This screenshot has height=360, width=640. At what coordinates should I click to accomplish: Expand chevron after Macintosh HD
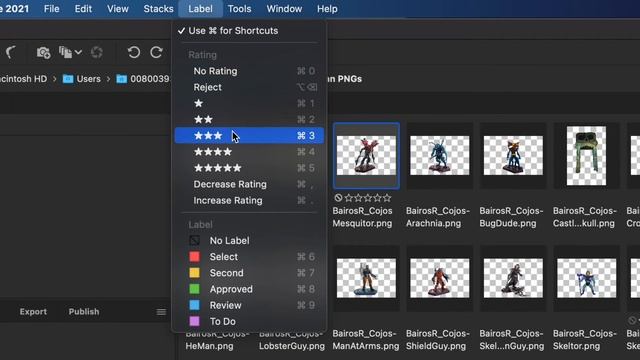point(55,79)
